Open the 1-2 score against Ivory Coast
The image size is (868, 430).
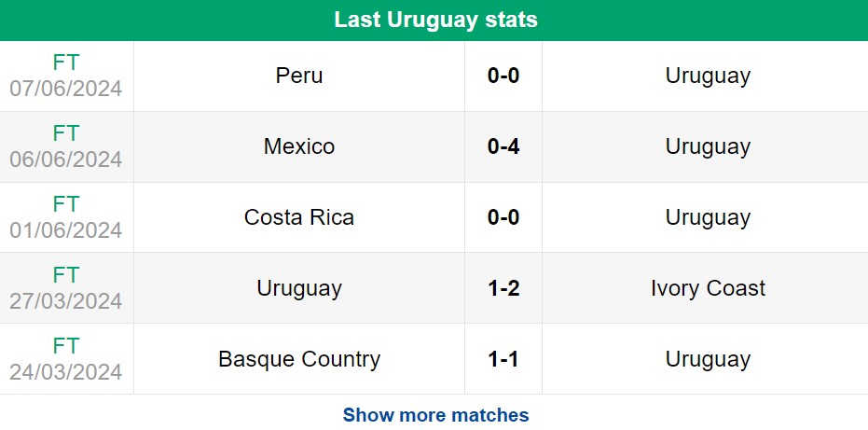(x=503, y=288)
